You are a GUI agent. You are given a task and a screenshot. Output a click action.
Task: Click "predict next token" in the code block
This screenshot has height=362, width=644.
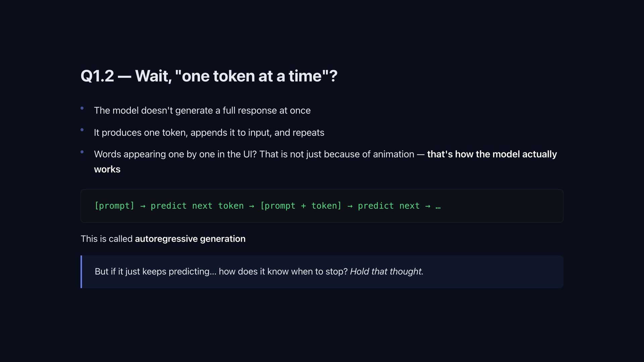click(197, 206)
